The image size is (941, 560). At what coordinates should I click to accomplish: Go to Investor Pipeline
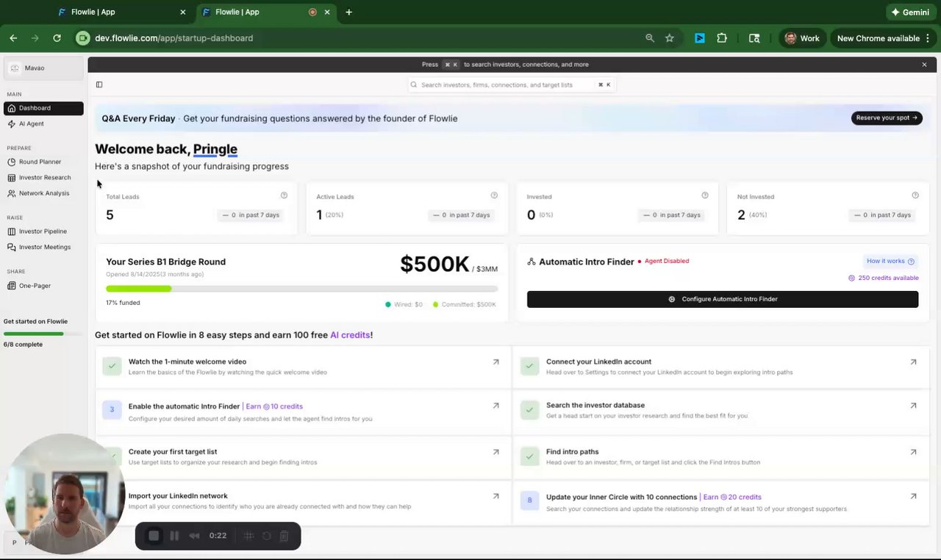[x=43, y=231]
